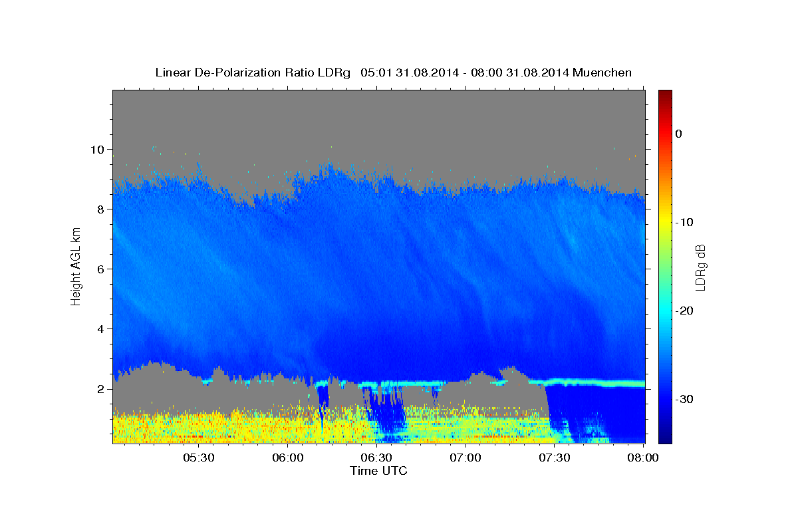Click the cyan band of the colorbar
798x532 pixels.
(x=664, y=311)
